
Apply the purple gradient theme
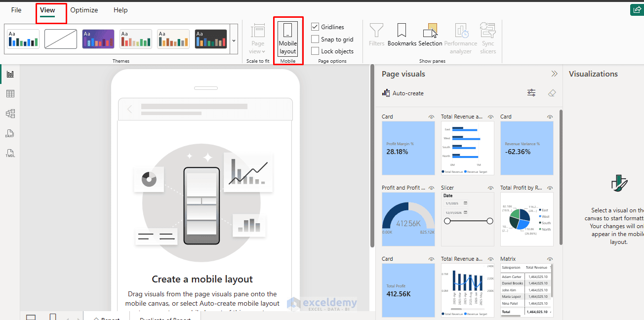[98, 39]
